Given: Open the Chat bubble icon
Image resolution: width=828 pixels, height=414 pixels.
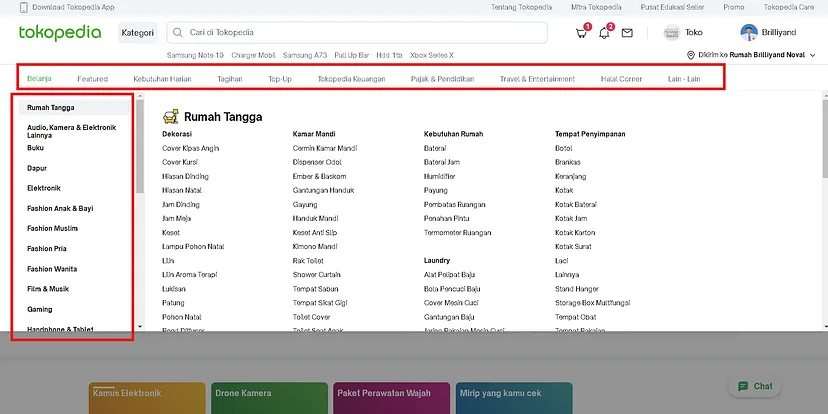Looking at the screenshot, I should tap(743, 387).
